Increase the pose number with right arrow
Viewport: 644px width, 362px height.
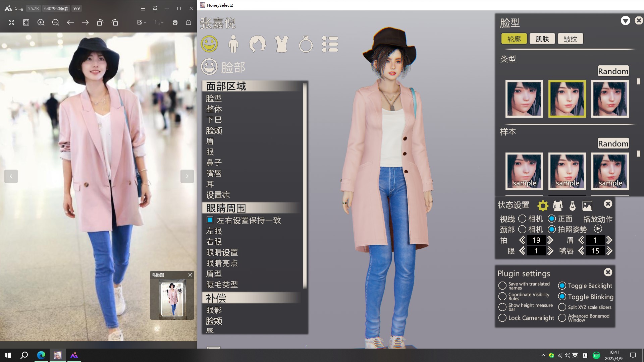550,240
